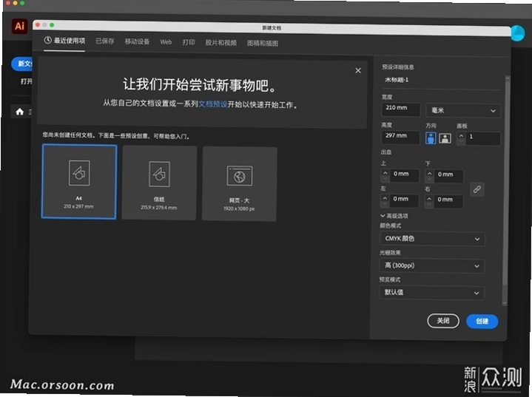
Task: Adjust the top bleed (上) stepper
Action: pos(385,176)
